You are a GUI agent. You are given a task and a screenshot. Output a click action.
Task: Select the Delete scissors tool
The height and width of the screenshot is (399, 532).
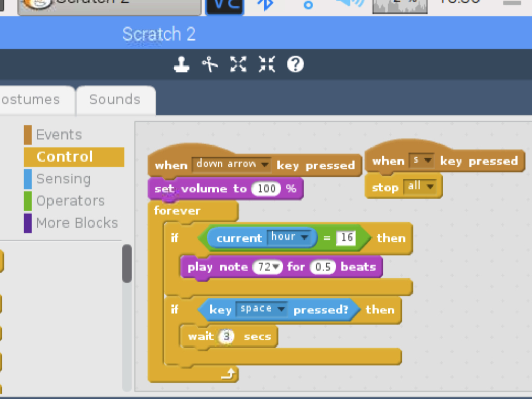click(x=210, y=64)
